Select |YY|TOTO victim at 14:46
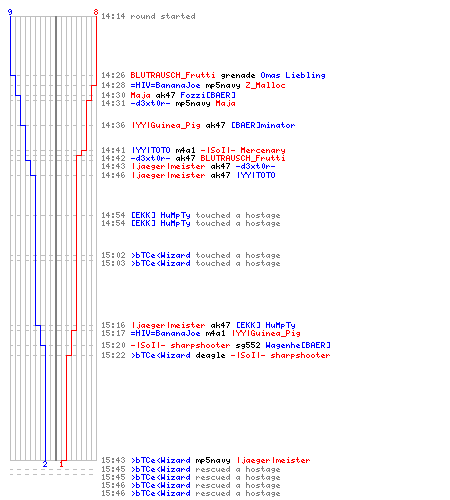This screenshot has height=500, width=450. pos(256,175)
